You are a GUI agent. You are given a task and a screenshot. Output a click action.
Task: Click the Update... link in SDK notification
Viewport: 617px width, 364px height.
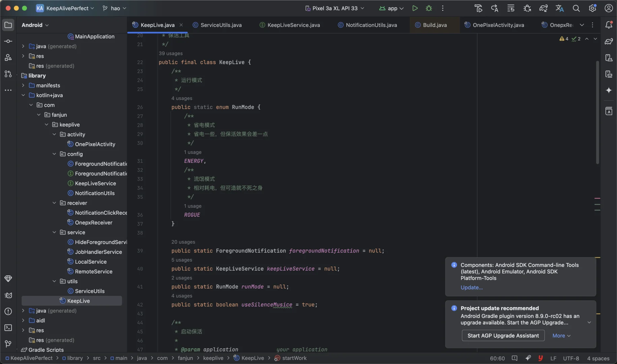click(x=471, y=287)
